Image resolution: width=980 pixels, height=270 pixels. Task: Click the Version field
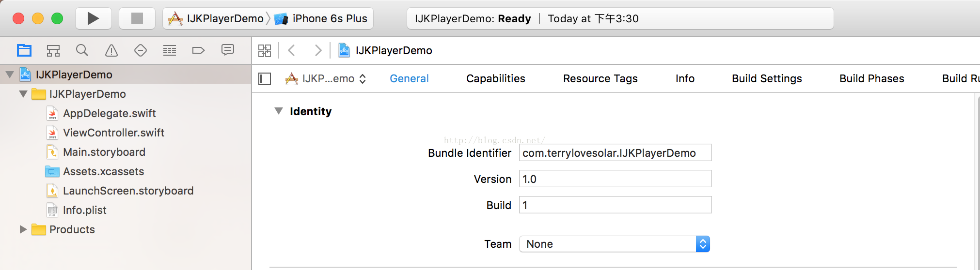[616, 179]
